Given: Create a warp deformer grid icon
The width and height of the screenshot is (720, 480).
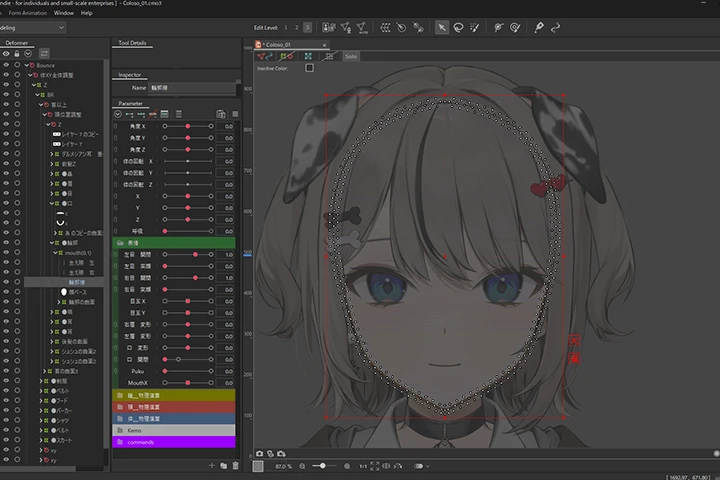Looking at the screenshot, I should click(385, 28).
